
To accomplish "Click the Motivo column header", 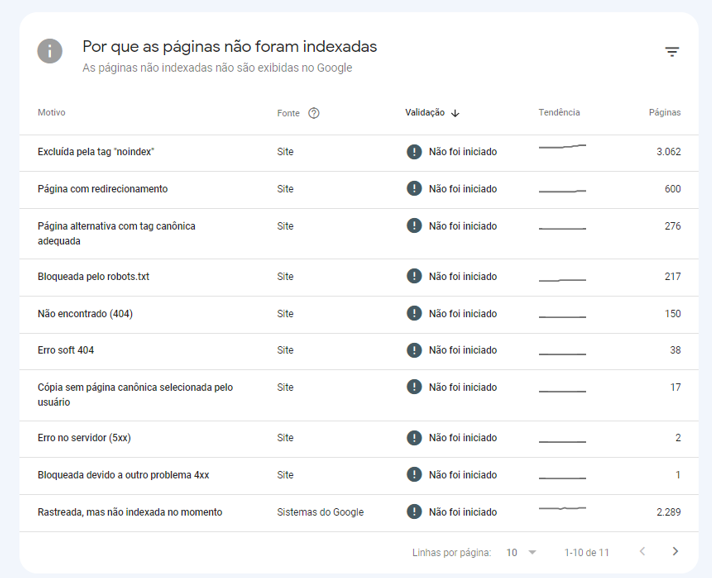I will [x=51, y=113].
